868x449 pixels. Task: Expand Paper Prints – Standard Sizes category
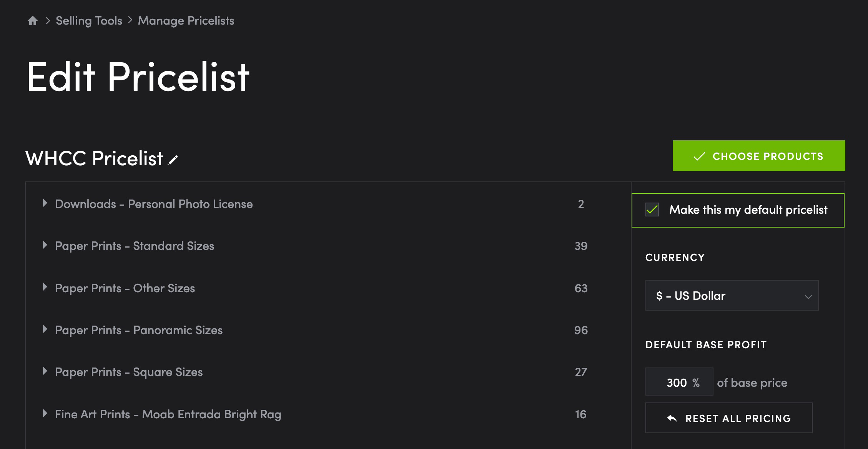pos(45,245)
